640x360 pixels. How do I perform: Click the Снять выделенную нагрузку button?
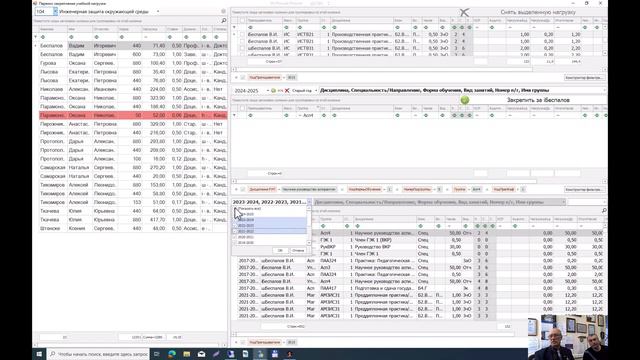pos(538,12)
